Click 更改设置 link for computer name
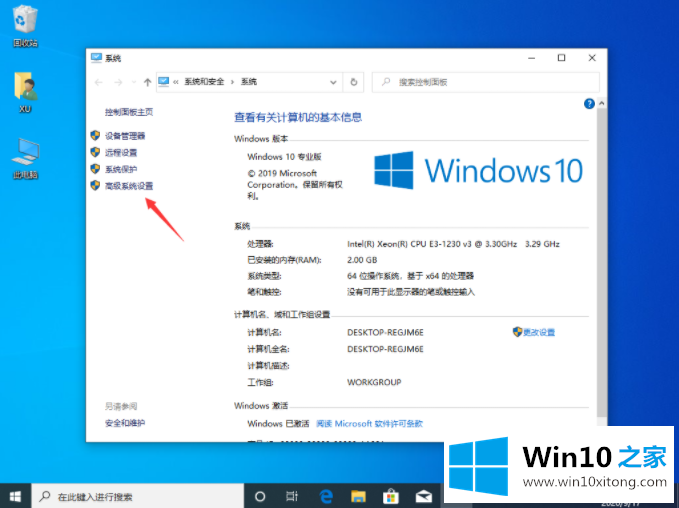The height and width of the screenshot is (508, 679). pos(538,332)
